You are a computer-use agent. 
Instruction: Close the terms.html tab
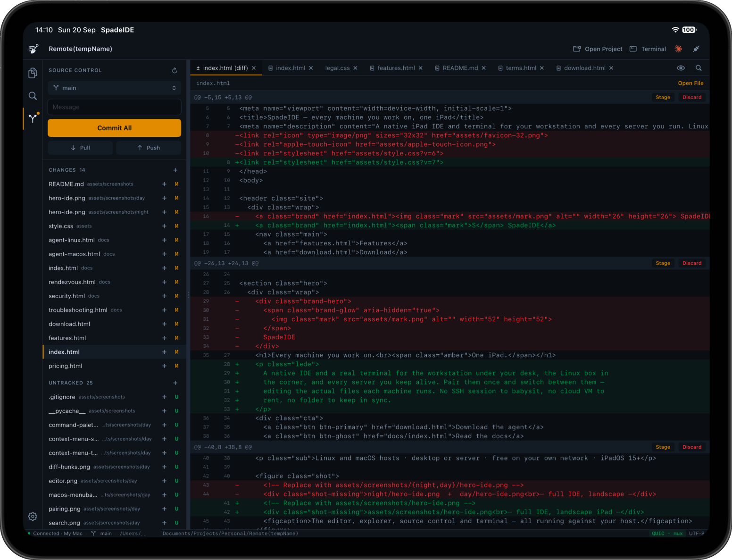point(542,68)
